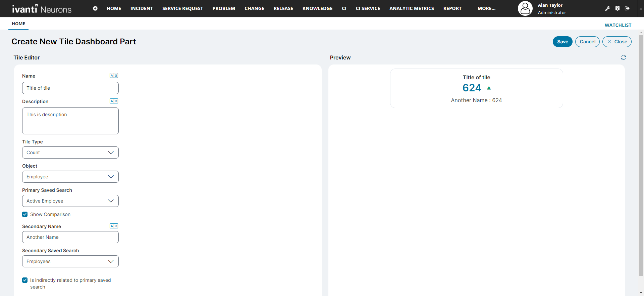Click the WATCHLIST link
Viewport: 644px width, 306px height.
(x=618, y=25)
